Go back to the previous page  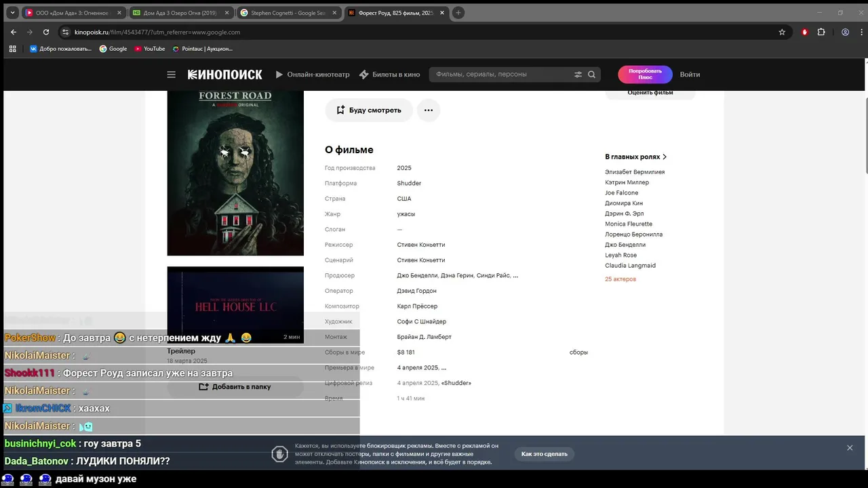coord(14,32)
